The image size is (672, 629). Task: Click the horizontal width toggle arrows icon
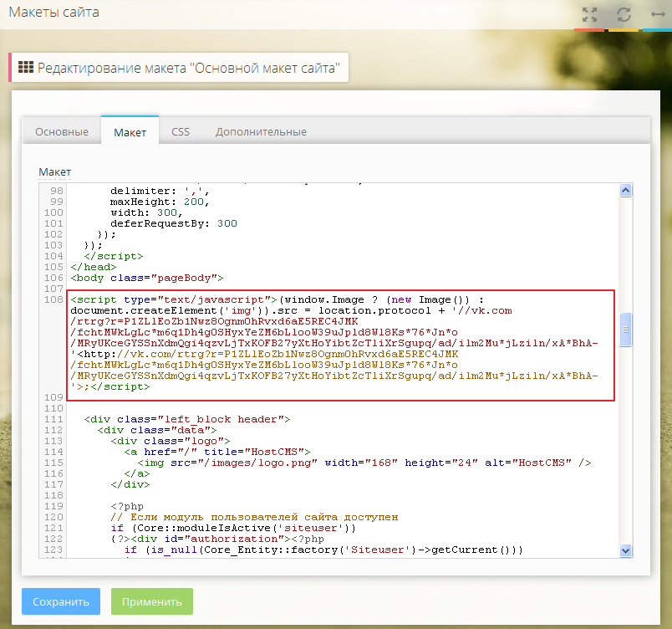657,14
